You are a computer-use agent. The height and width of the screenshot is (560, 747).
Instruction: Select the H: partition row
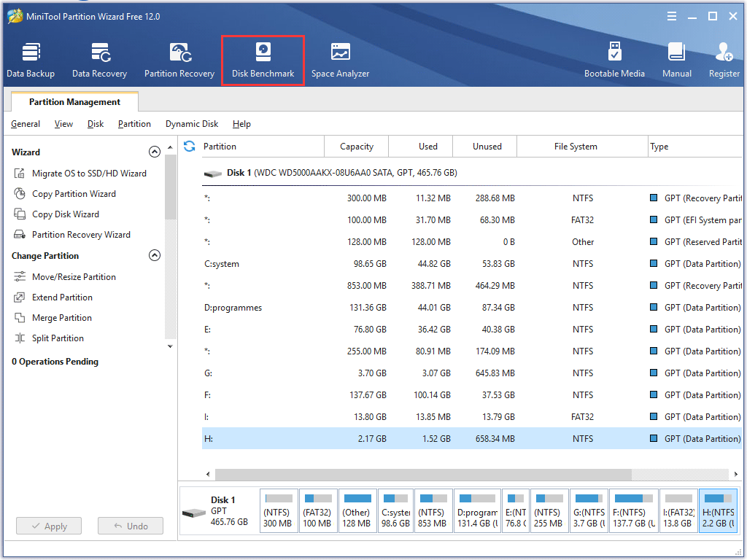[x=472, y=438]
